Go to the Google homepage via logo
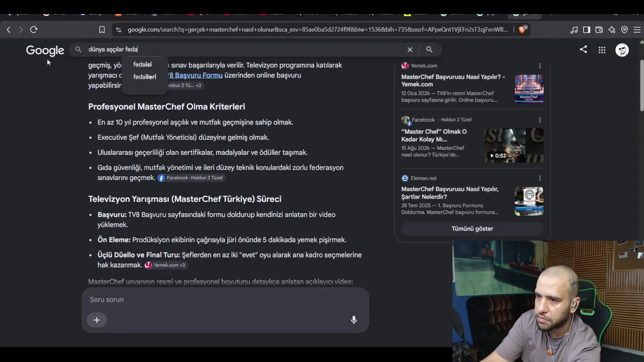Viewport: 644px width, 362px height. (x=45, y=50)
